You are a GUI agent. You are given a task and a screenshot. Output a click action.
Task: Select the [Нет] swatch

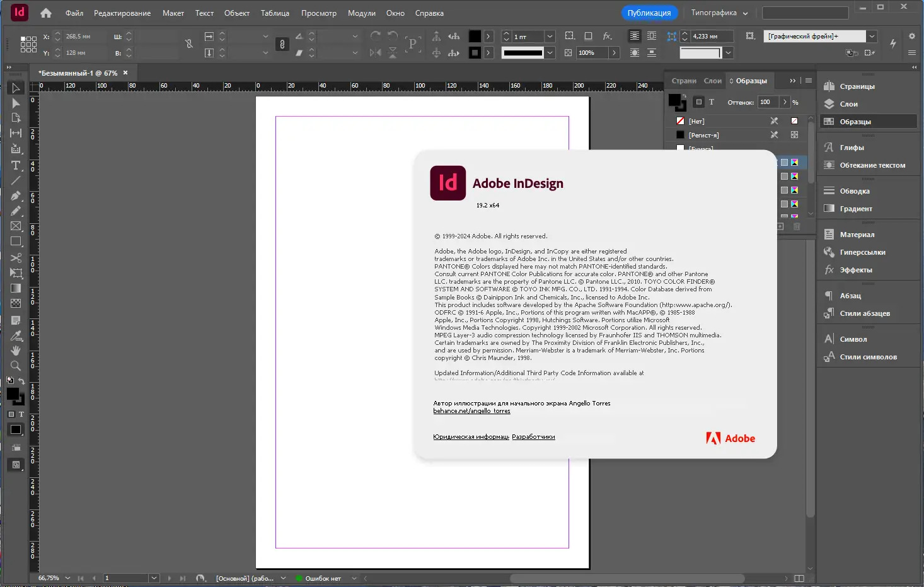(x=737, y=121)
